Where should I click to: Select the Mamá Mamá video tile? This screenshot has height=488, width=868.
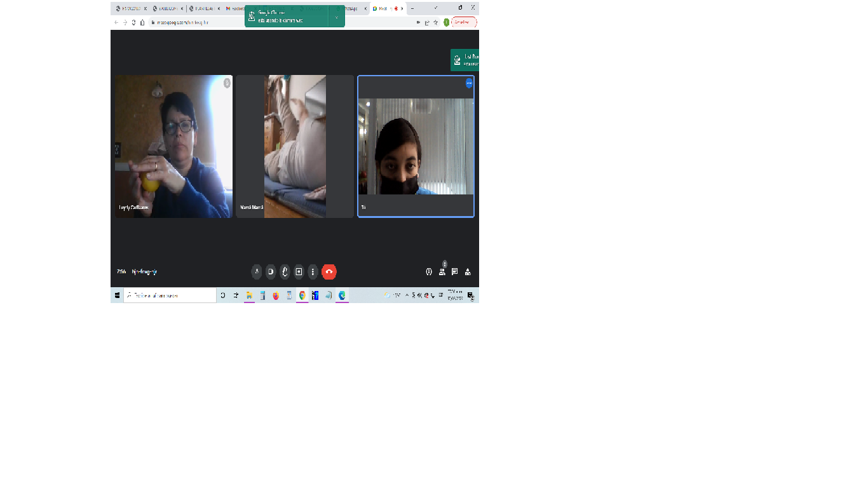pos(295,146)
